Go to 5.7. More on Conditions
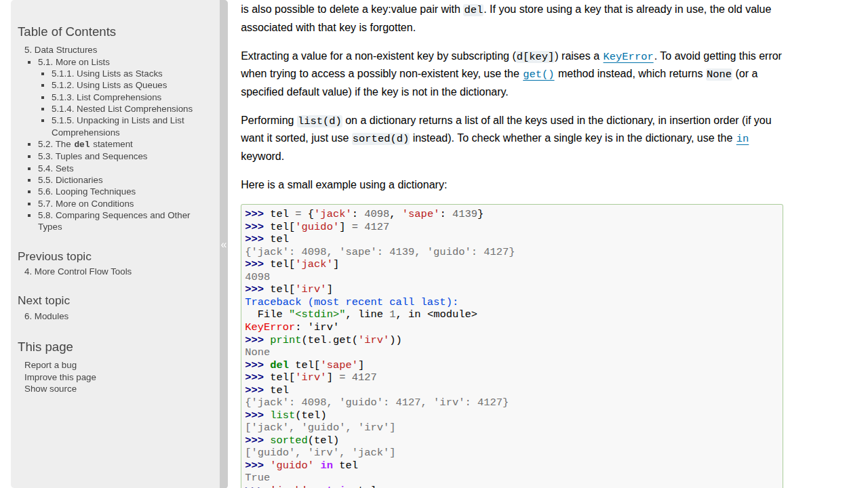 point(85,204)
